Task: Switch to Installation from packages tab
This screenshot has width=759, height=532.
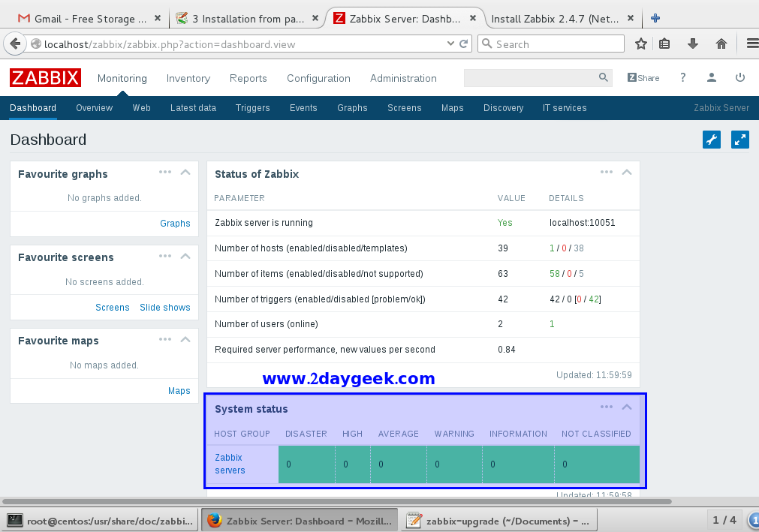Action: click(x=246, y=18)
